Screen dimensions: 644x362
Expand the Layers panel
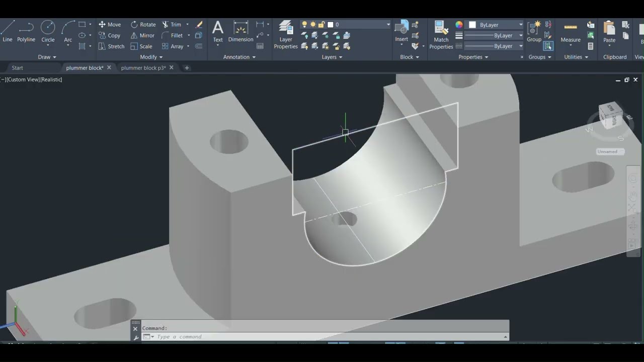332,57
